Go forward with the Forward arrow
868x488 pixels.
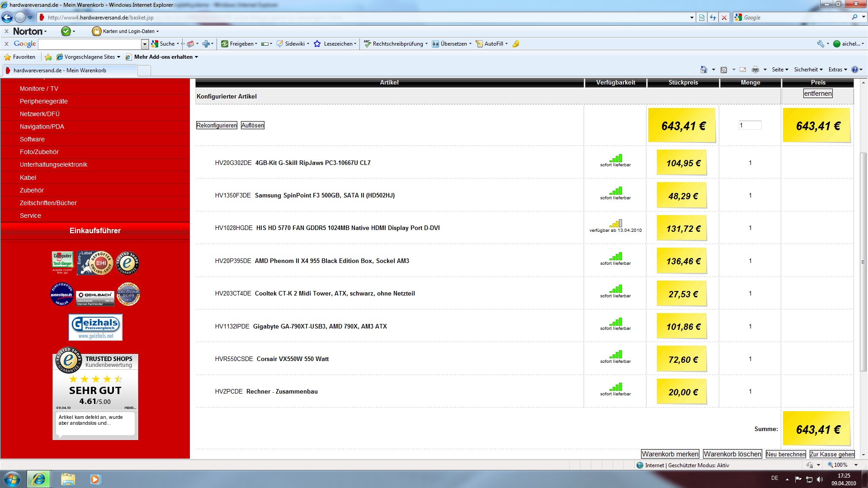point(20,17)
